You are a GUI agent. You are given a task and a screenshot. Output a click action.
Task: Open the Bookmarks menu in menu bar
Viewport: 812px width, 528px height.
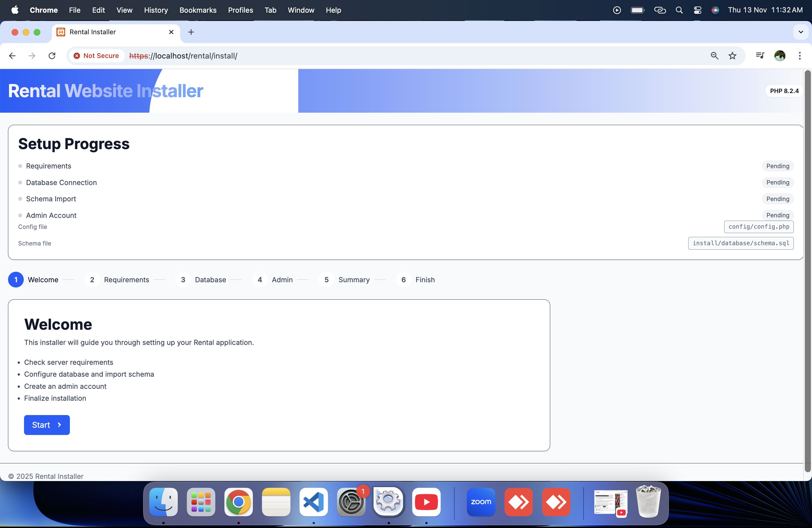pyautogui.click(x=198, y=10)
